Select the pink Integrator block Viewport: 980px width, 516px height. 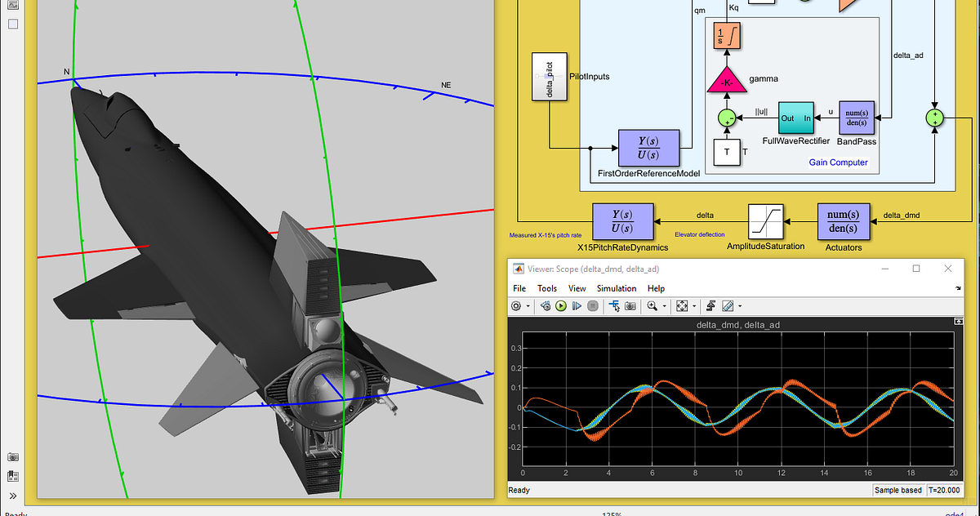click(x=725, y=35)
